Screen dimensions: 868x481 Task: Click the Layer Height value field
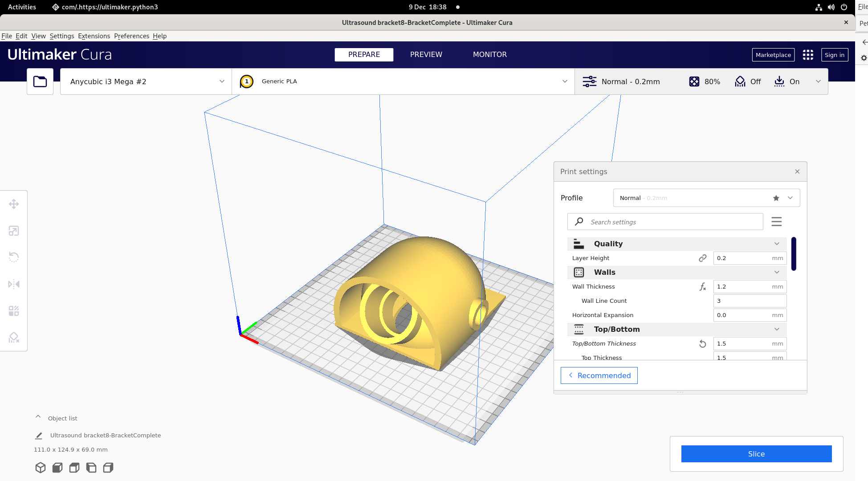point(750,258)
